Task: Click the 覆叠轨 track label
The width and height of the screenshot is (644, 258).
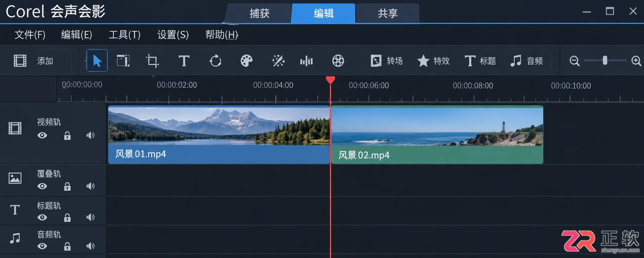Action: pos(49,174)
